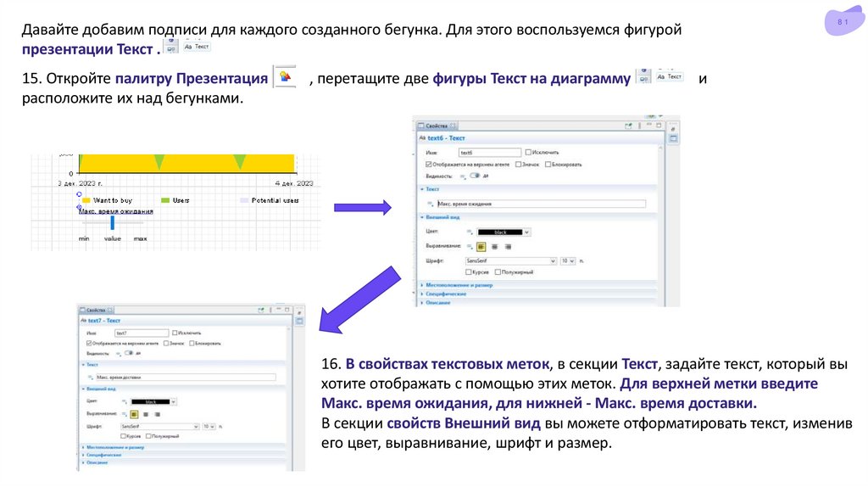This screenshot has width=868, height=487.
Task: Expand Местоположение и размер section for text7
Action: 84,447
